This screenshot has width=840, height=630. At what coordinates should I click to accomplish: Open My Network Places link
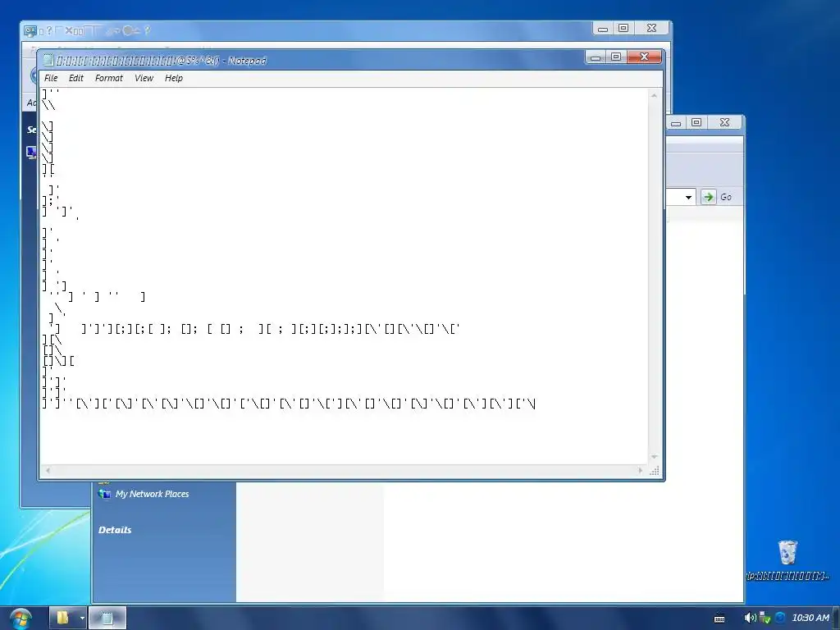pos(152,494)
